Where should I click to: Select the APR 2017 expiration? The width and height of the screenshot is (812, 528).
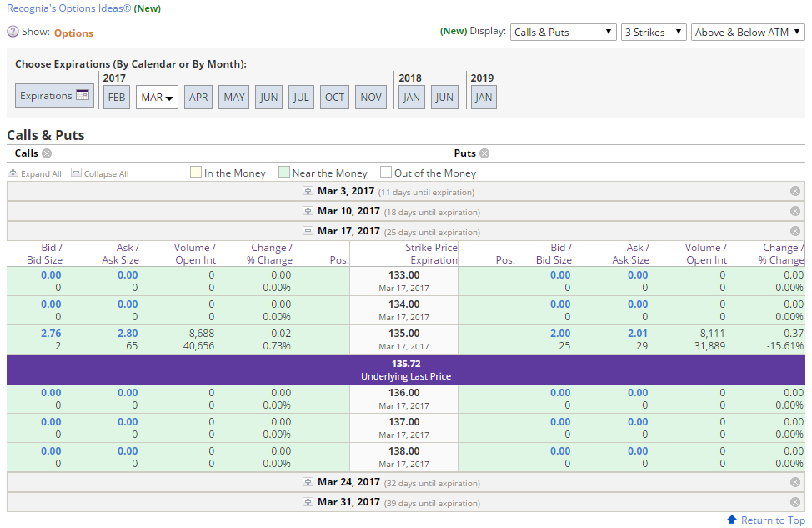tap(198, 98)
